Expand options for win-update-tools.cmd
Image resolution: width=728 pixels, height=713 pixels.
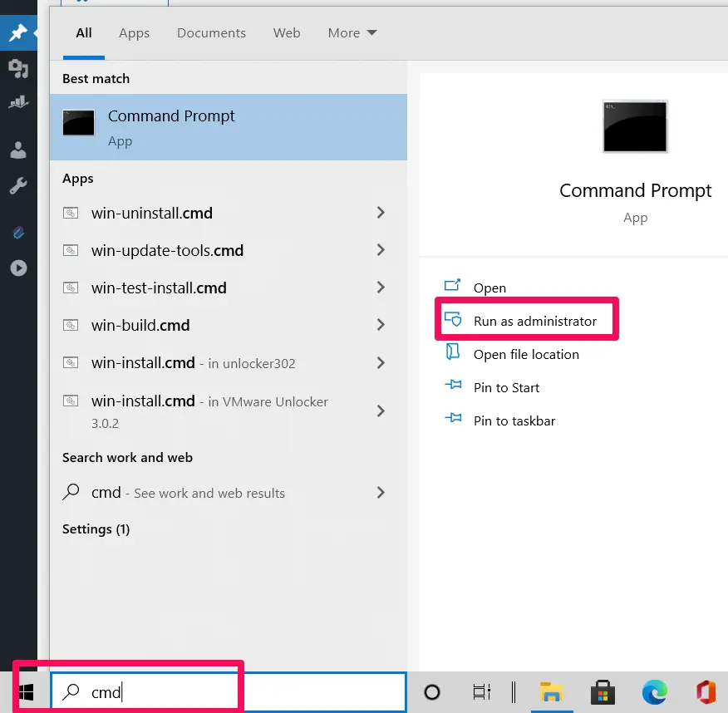(x=381, y=250)
